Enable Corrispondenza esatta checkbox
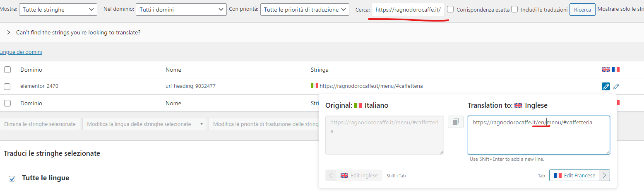 (451, 10)
